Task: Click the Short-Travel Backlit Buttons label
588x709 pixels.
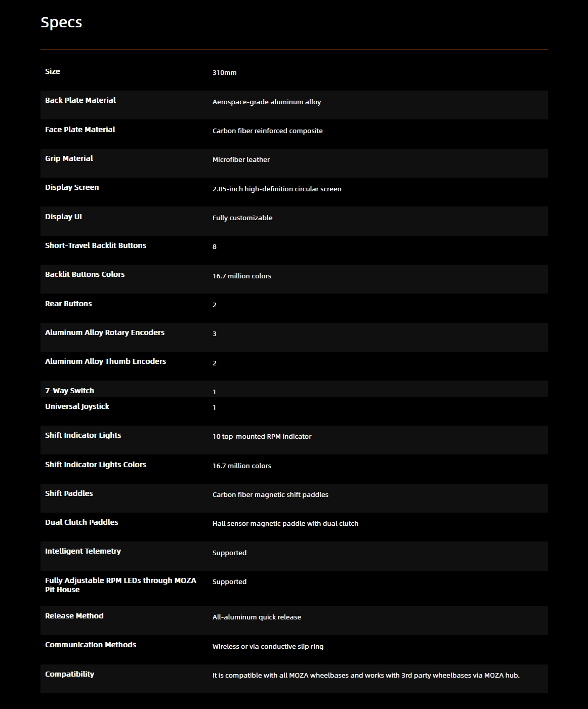Action: pyautogui.click(x=96, y=245)
